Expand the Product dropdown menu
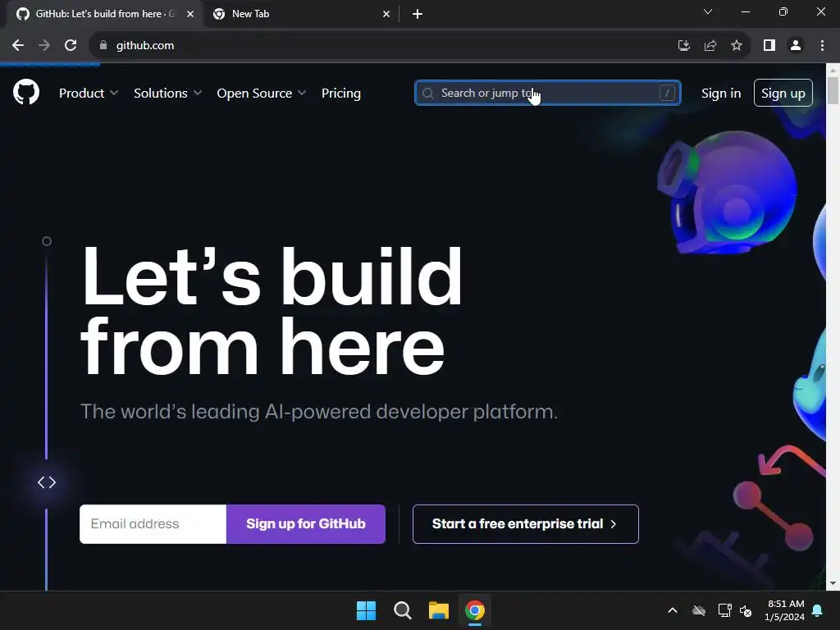This screenshot has width=840, height=630. point(89,94)
